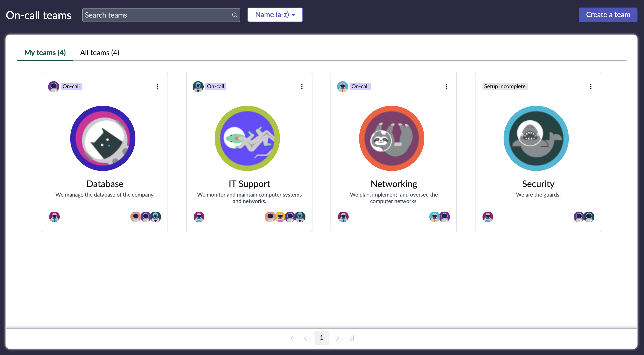644x355 pixels.
Task: Click first member avatar on IT Support card
Action: click(270, 217)
